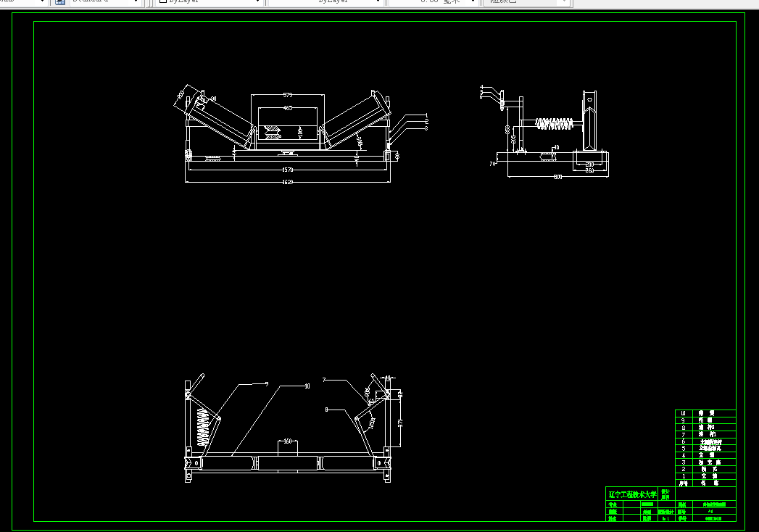This screenshot has height=532, width=759.
Task: Select the 260 dimension in side view
Action: click(x=589, y=171)
